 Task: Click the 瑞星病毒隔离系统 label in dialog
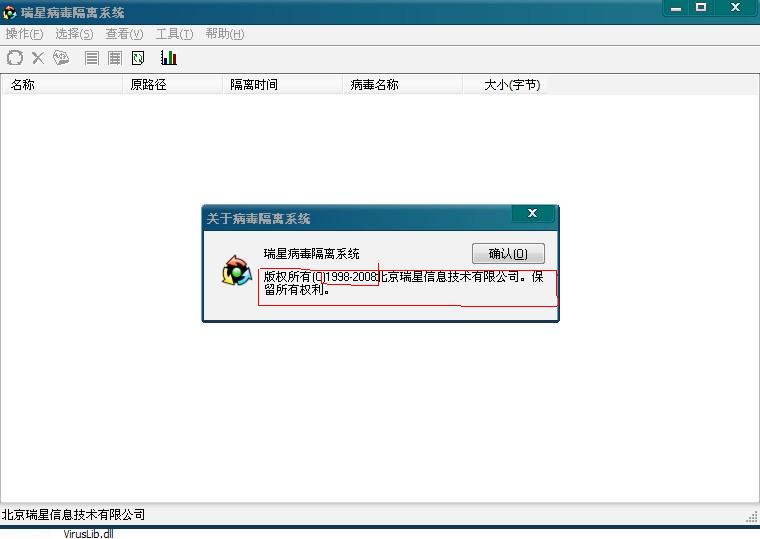coord(312,254)
